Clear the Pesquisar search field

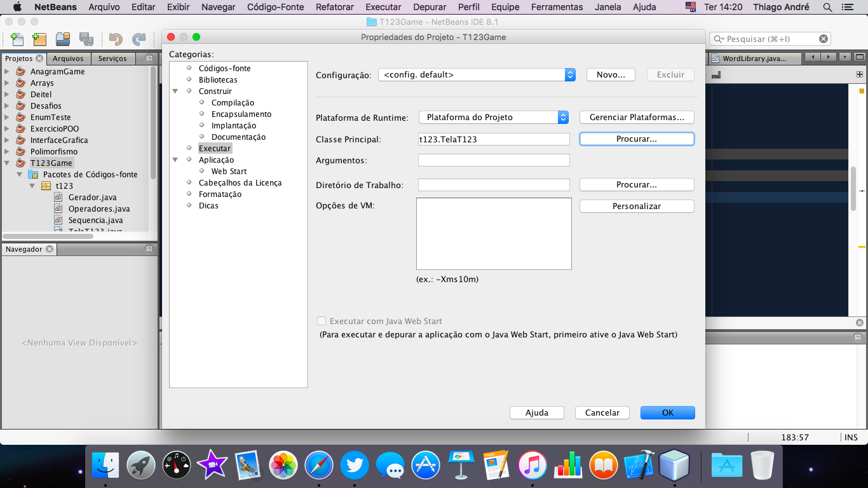pos(824,39)
